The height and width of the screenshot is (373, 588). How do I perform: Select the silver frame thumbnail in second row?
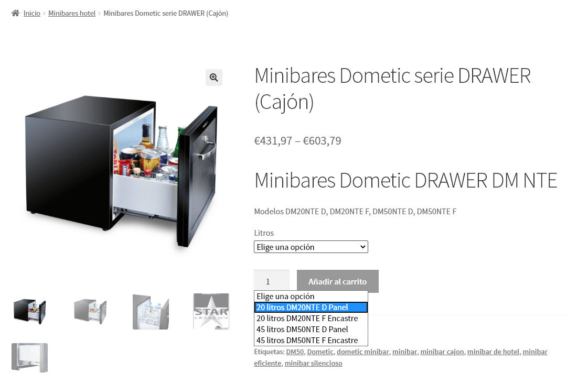tap(29, 358)
